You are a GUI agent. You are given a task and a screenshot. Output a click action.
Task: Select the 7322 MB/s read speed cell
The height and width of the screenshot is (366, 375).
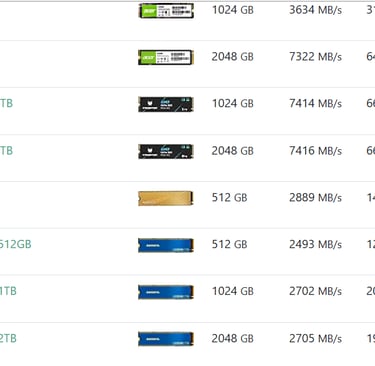315,56
